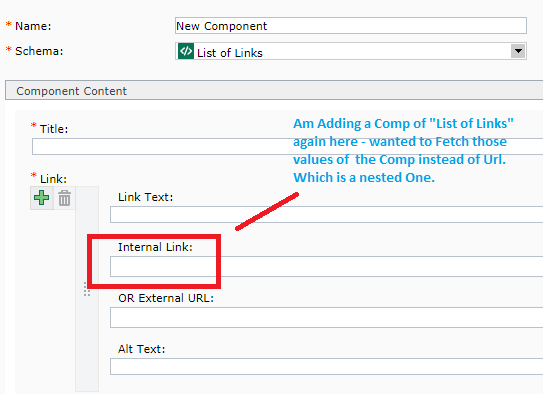Grab the dotted reorder handle beside Link group
The height and width of the screenshot is (396, 546).
(87, 289)
